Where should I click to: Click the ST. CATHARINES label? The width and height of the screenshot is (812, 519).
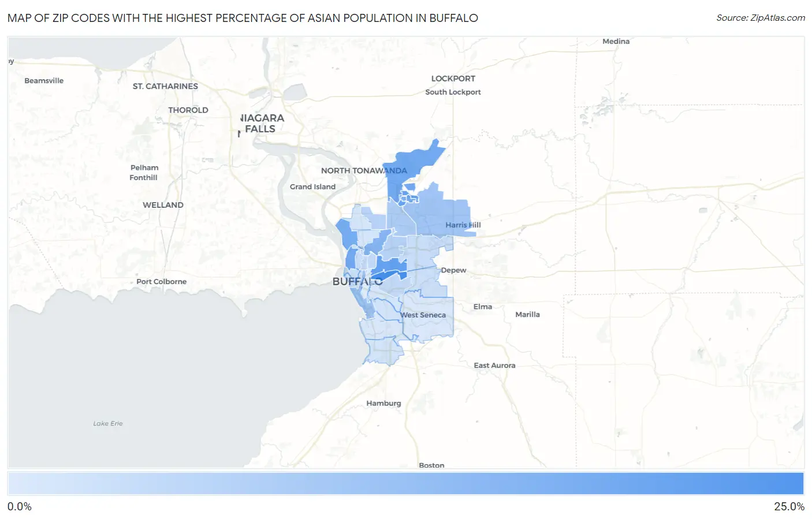click(165, 86)
